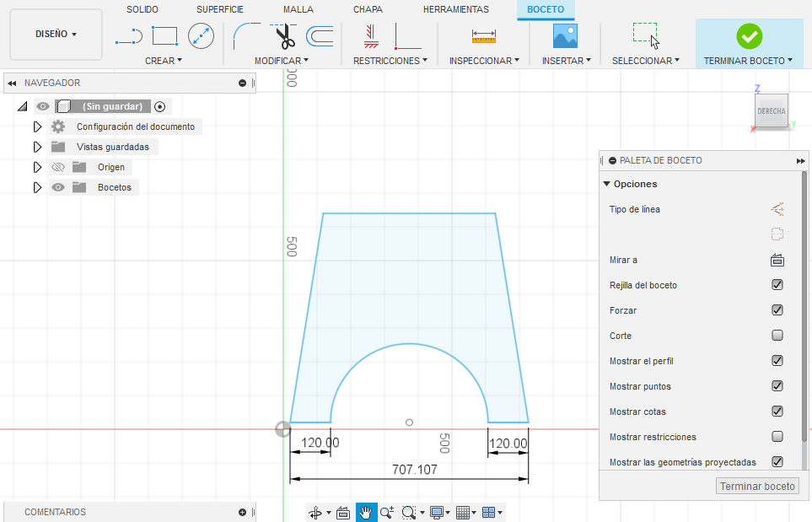Open the INSERTAR dropdown menu
The width and height of the screenshot is (812, 522).
tap(567, 61)
